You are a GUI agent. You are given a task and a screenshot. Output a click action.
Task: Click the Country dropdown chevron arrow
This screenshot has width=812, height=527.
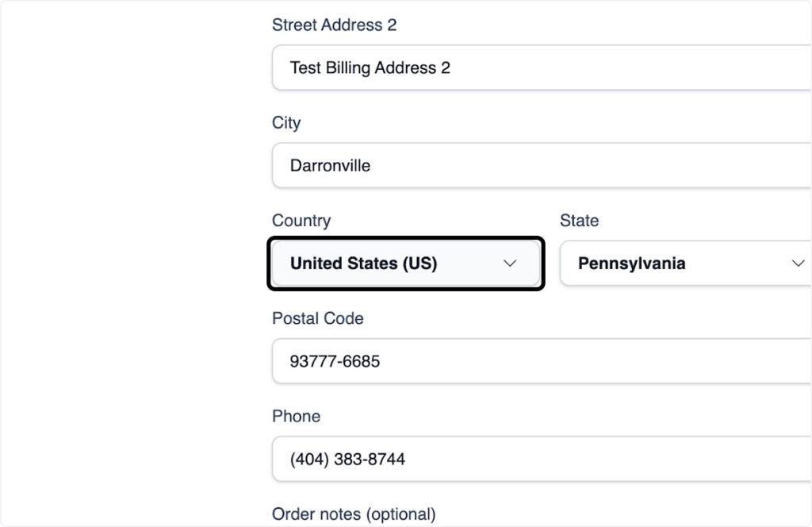tap(510, 263)
